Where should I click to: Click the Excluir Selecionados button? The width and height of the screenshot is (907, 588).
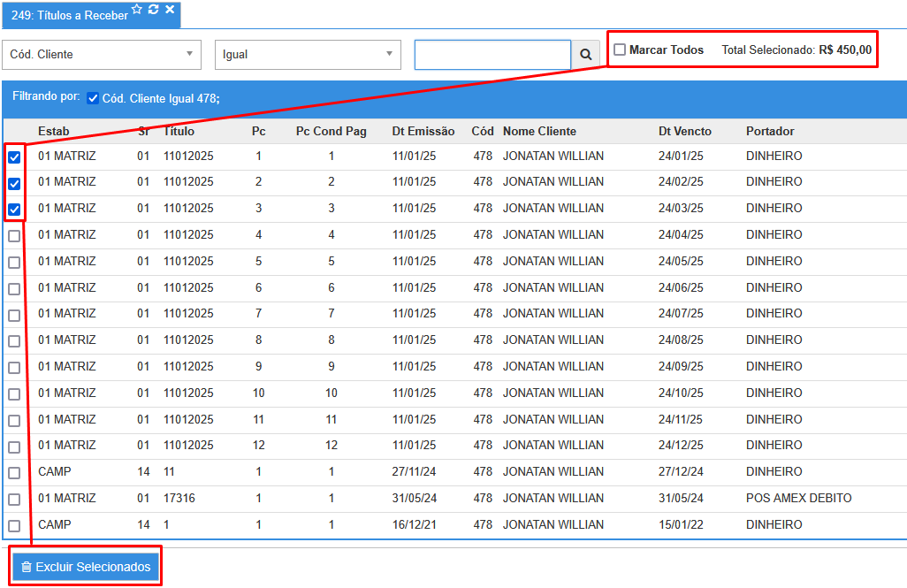[x=86, y=567]
